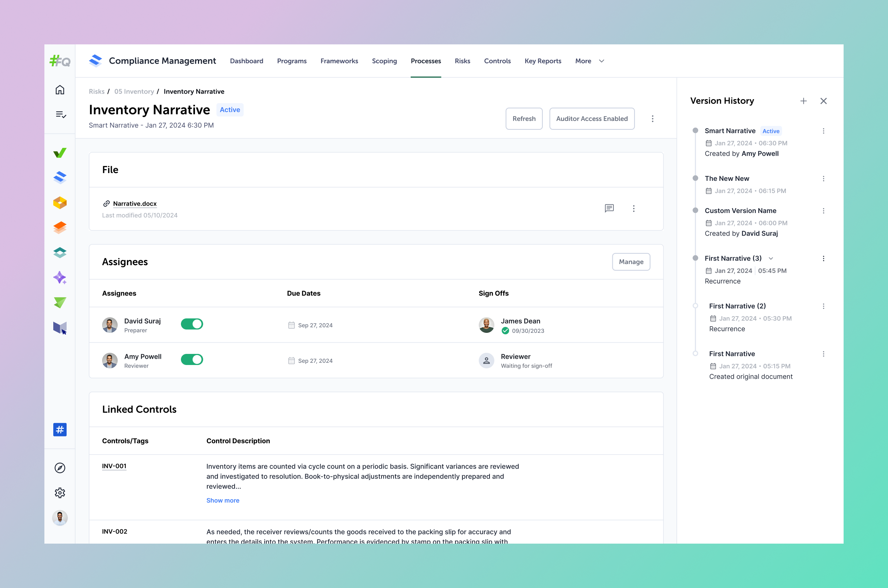
Task: Click the Manage assignees button
Action: pyautogui.click(x=630, y=262)
